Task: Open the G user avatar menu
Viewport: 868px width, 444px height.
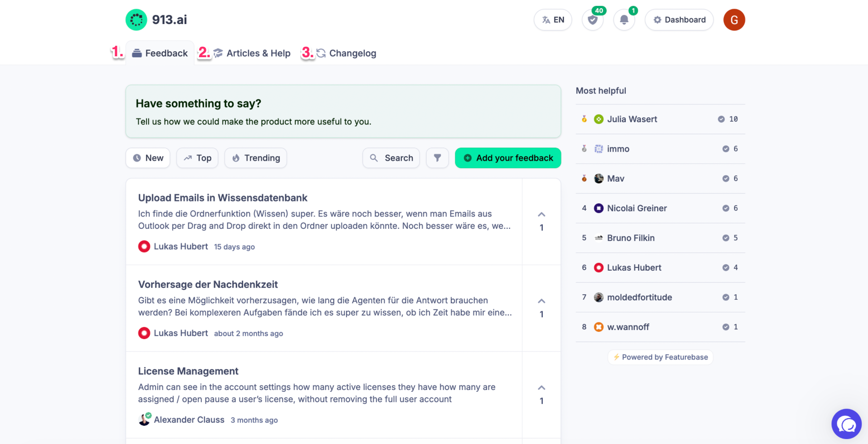Action: point(734,20)
